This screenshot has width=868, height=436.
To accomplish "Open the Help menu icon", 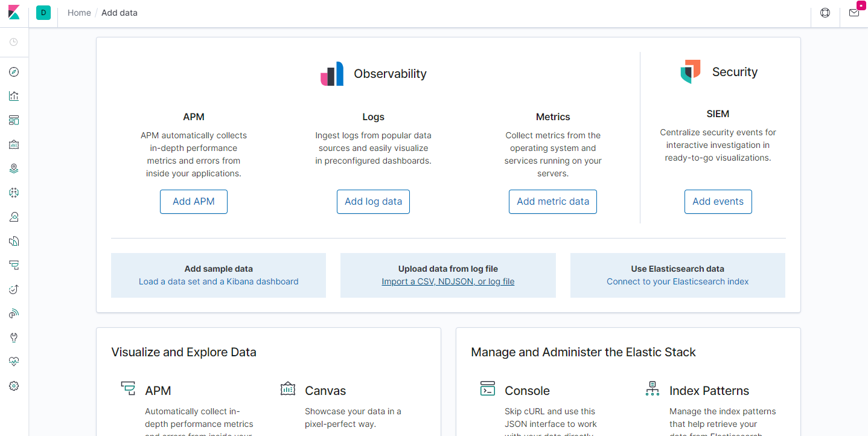I will [x=825, y=13].
